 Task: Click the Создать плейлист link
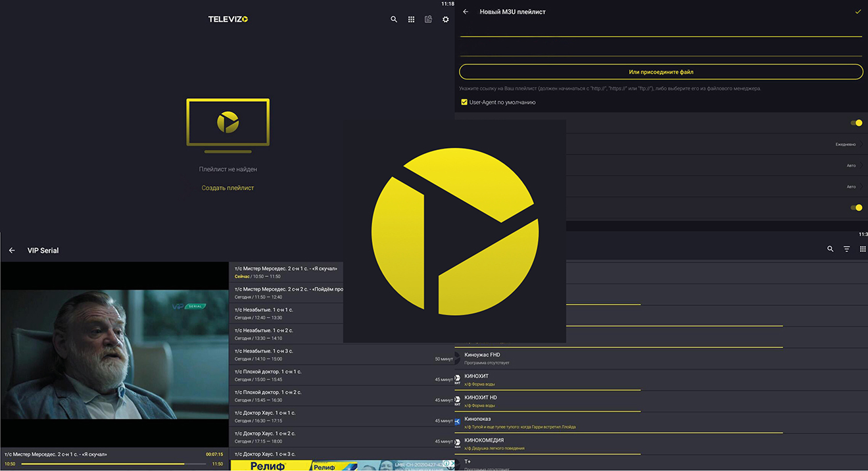pos(228,188)
